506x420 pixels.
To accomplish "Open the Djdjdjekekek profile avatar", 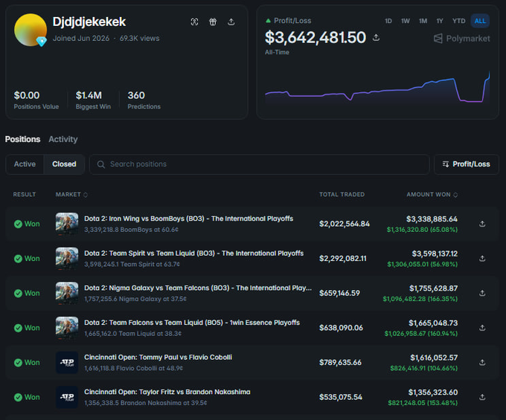I will (31, 30).
